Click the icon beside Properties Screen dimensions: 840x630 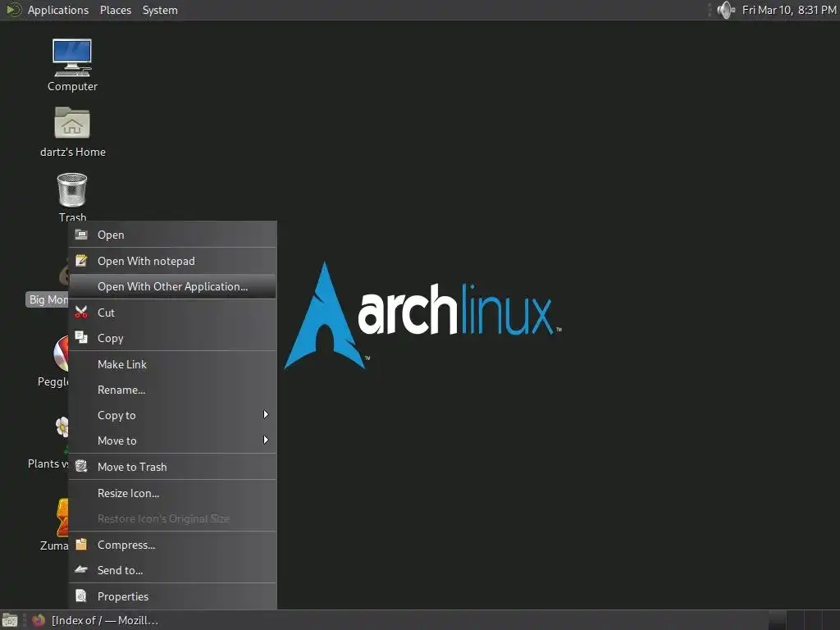coord(81,596)
